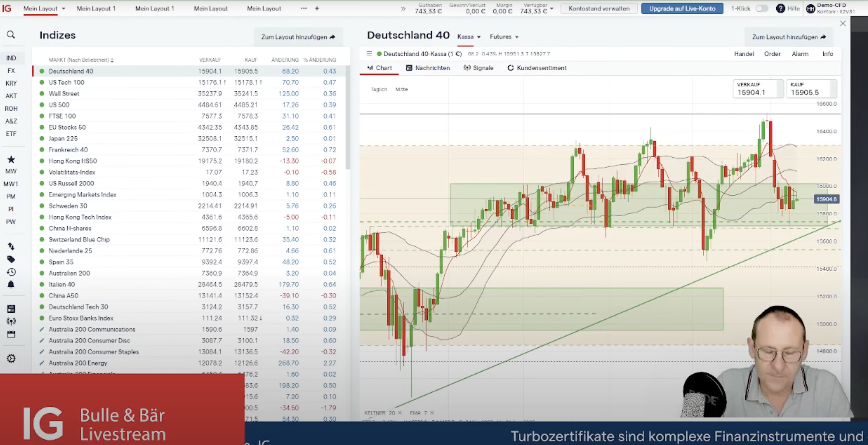The image size is (868, 445).
Task: Remove the EMA 7 indicator
Action: pos(432,413)
